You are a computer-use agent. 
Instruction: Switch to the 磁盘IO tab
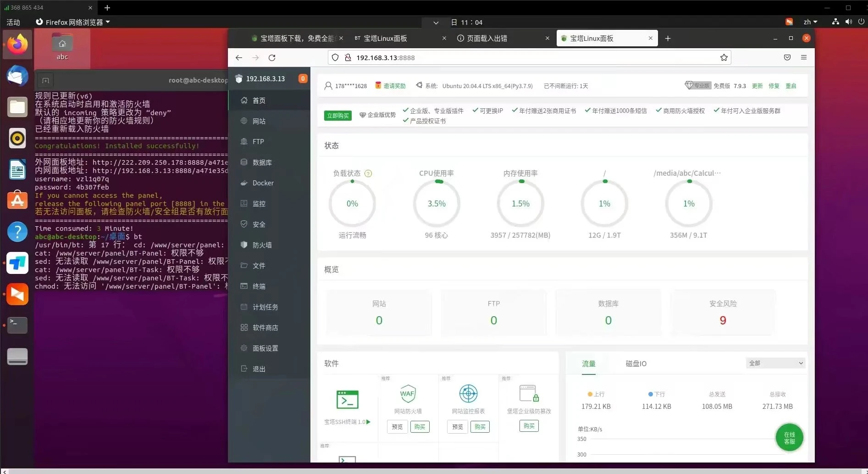636,363
